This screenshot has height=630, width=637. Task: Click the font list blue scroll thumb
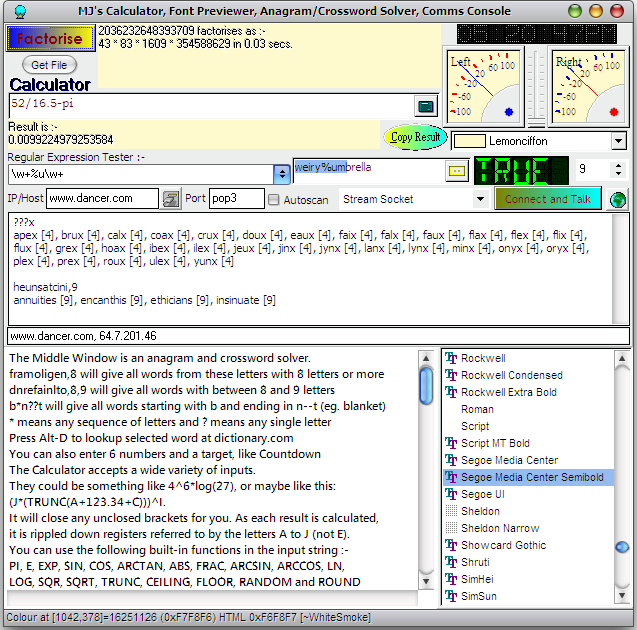pos(622,548)
